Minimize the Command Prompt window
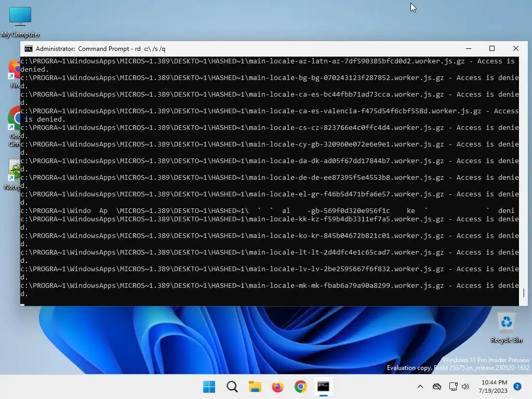This screenshot has height=399, width=532. [469, 48]
